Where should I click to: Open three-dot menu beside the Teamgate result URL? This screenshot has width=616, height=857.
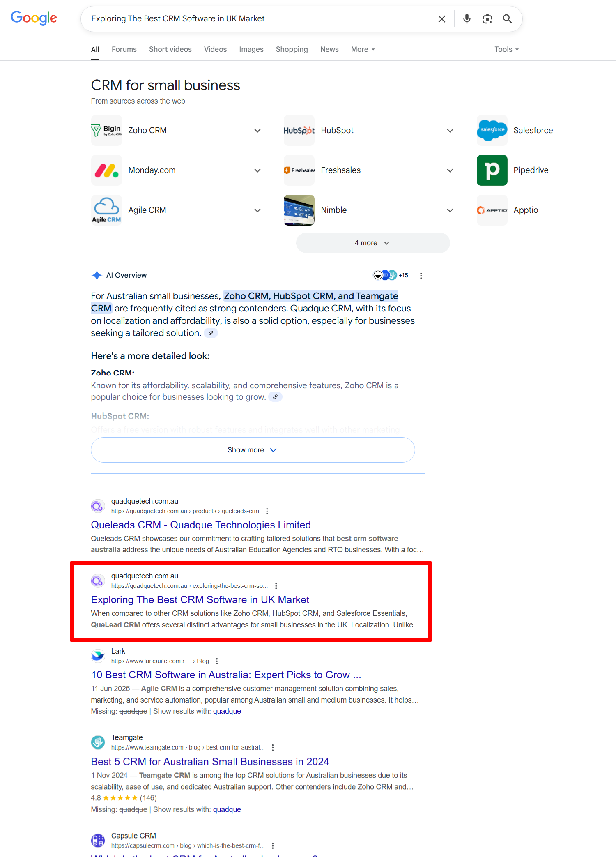click(x=273, y=748)
